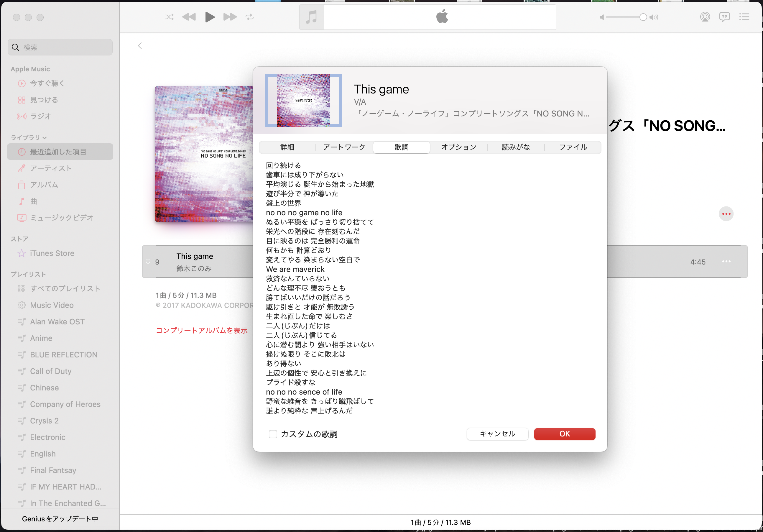
Task: Click キャンセル button
Action: tap(497, 434)
